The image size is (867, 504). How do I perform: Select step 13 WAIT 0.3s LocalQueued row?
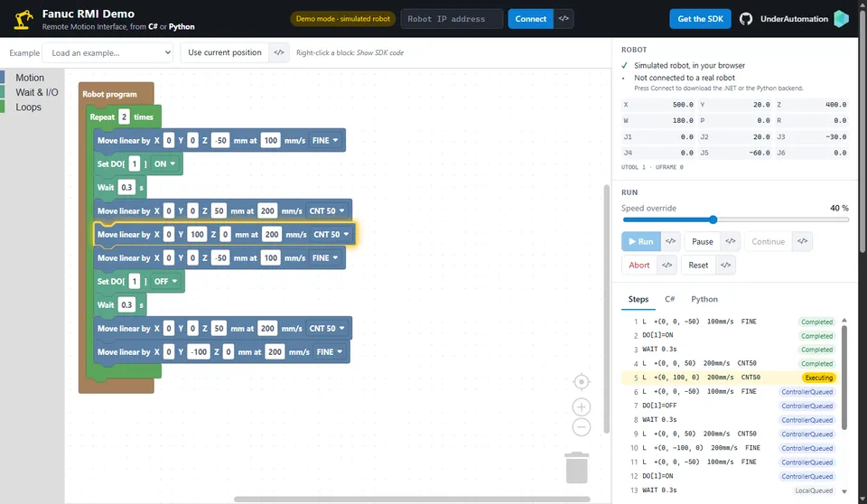click(x=730, y=490)
